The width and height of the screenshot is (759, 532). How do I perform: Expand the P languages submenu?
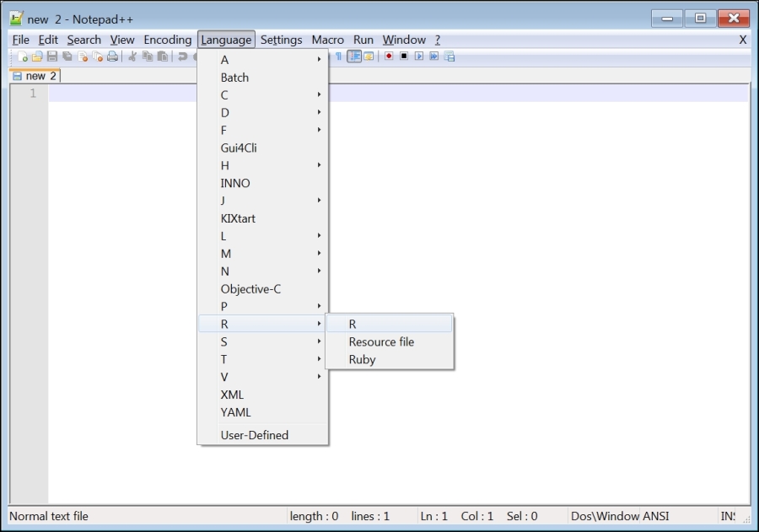coord(263,306)
